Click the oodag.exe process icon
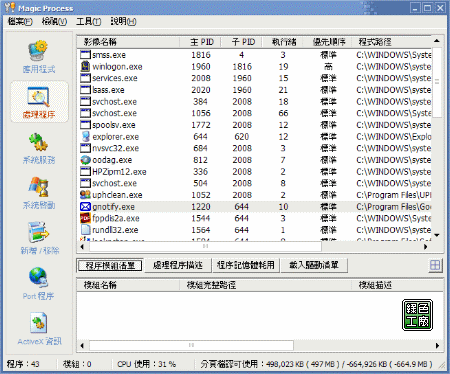The height and width of the screenshot is (374, 450). 85,160
